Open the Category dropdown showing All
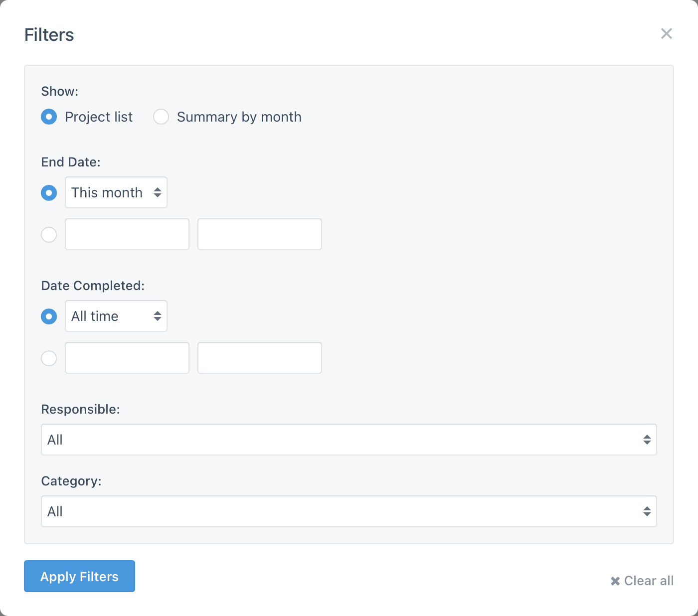The image size is (698, 616). (x=349, y=511)
